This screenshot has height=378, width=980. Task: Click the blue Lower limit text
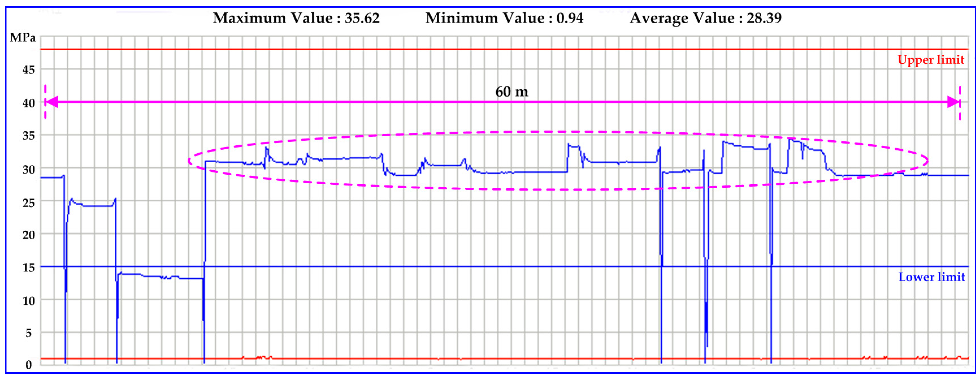931,277
